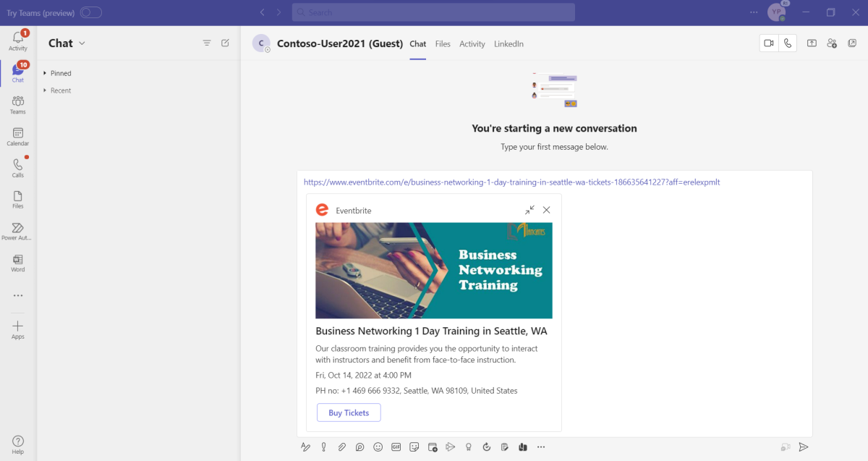Click the Buy Tickets button

point(349,413)
